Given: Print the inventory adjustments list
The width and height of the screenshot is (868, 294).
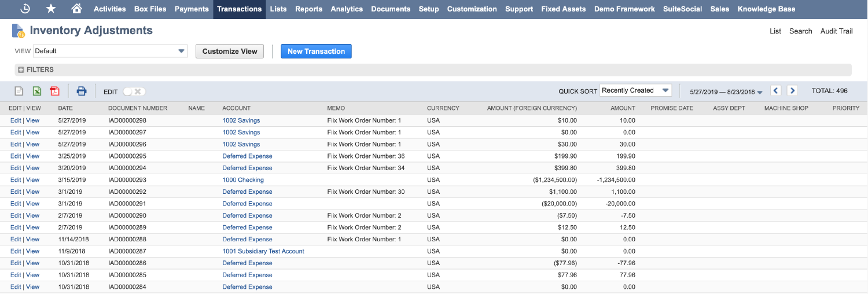Looking at the screenshot, I should point(82,91).
